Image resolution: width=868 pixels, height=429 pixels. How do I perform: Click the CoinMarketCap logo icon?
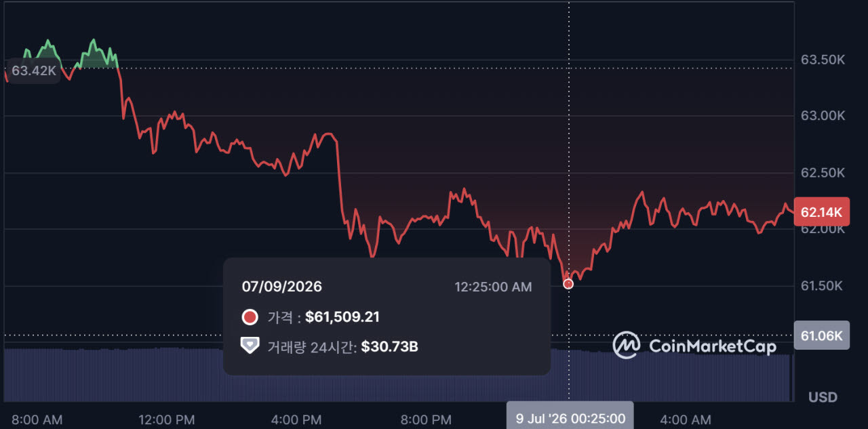coord(627,345)
